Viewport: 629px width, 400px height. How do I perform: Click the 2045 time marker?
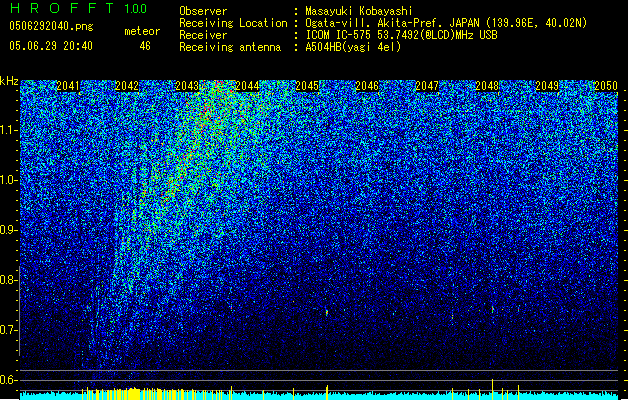307,86
